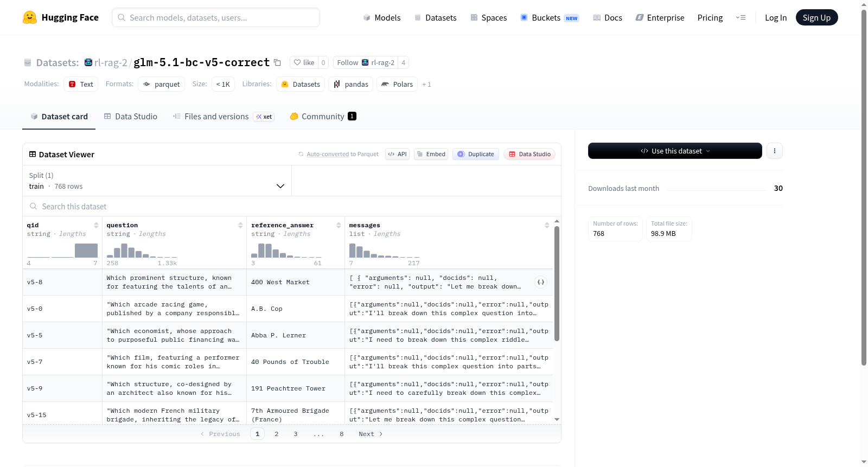868x467 pixels.
Task: Show the +1 more libraries
Action: coord(426,84)
